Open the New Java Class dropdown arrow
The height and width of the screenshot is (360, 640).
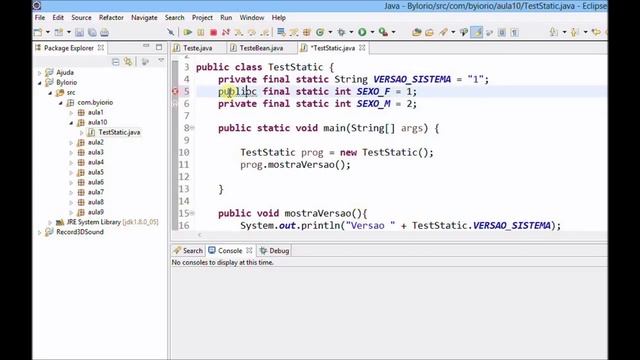coord(330,32)
